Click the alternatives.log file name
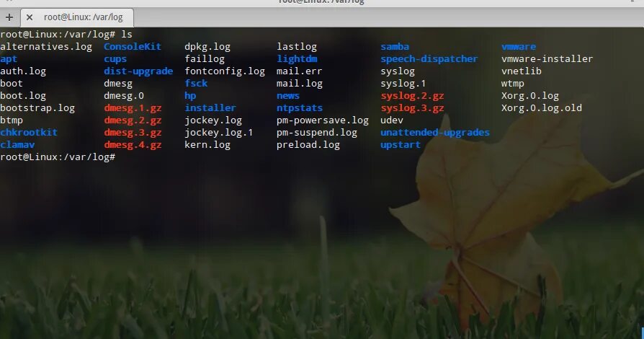 [46, 47]
